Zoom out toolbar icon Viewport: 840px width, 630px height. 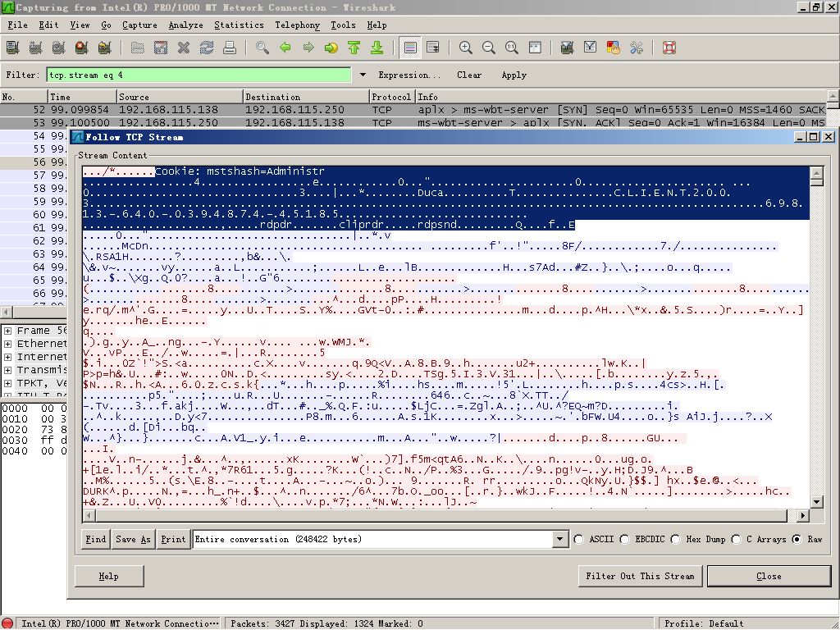[x=489, y=48]
